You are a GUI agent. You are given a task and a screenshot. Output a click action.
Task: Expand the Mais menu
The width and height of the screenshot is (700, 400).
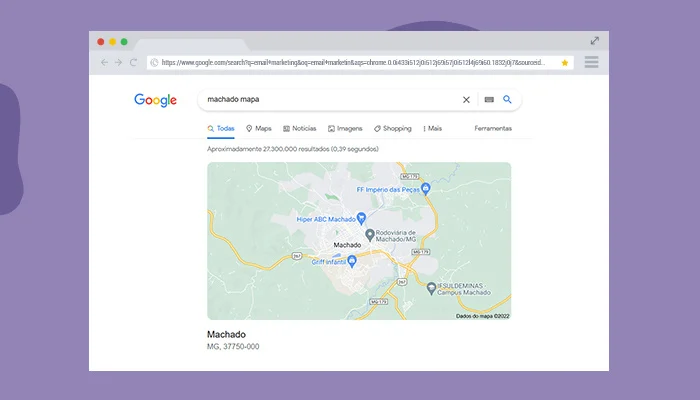(x=432, y=129)
